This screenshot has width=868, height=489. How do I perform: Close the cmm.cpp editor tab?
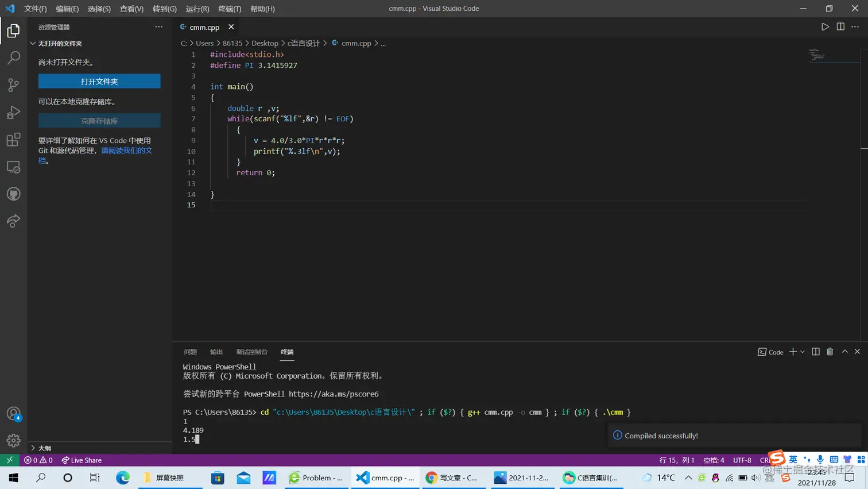231,27
